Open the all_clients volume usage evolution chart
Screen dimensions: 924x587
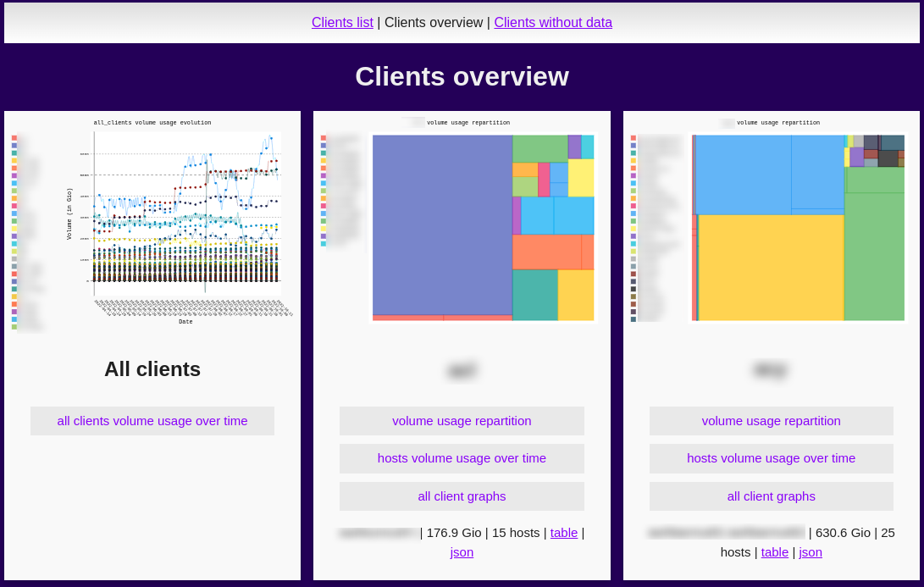(x=152, y=224)
